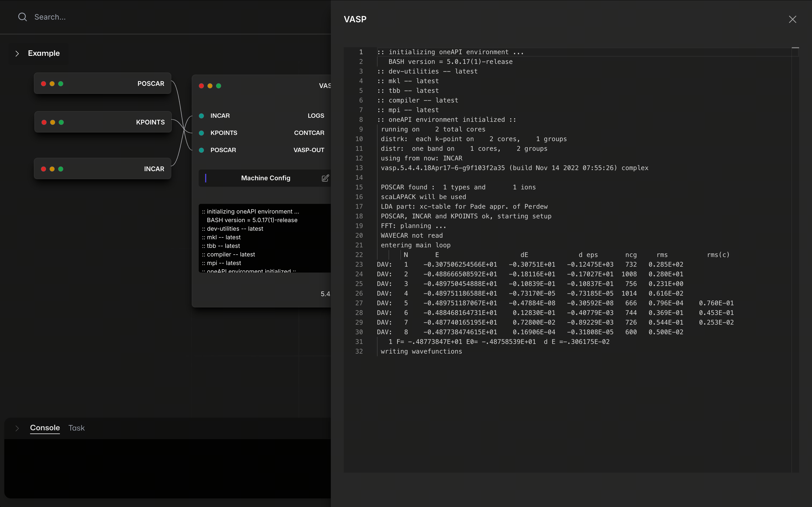Click red dot on VASP node
Image resolution: width=812 pixels, height=507 pixels.
pos(201,86)
